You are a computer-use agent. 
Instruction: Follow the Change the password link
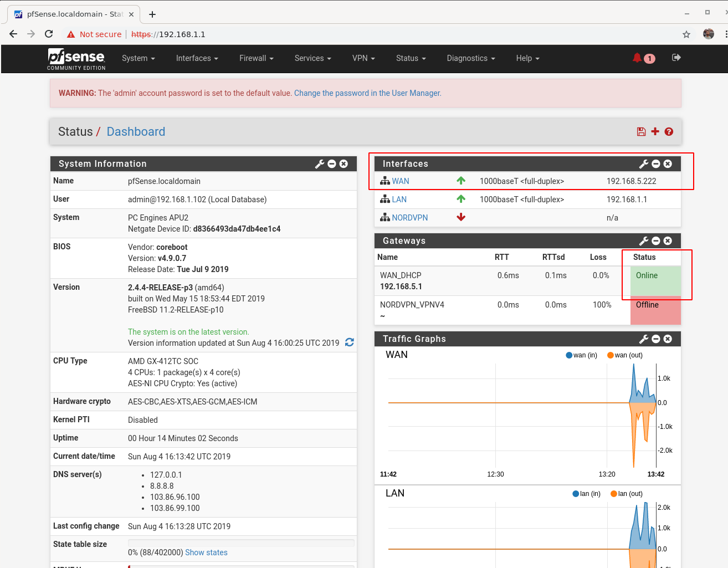point(367,93)
